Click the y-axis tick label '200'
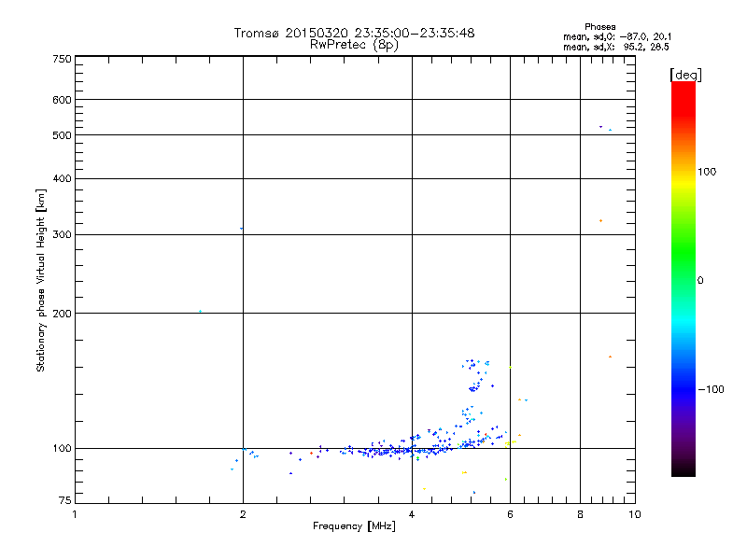This screenshot has height=560, width=747. (62, 314)
